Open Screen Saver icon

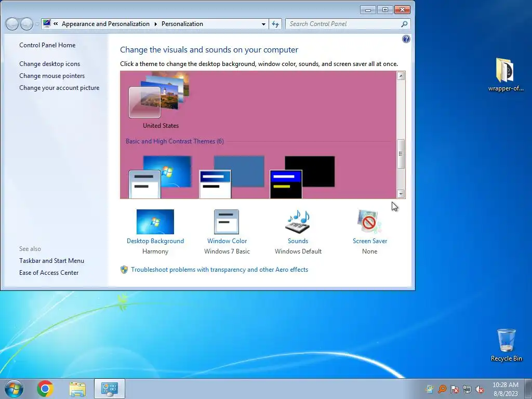[x=369, y=221]
